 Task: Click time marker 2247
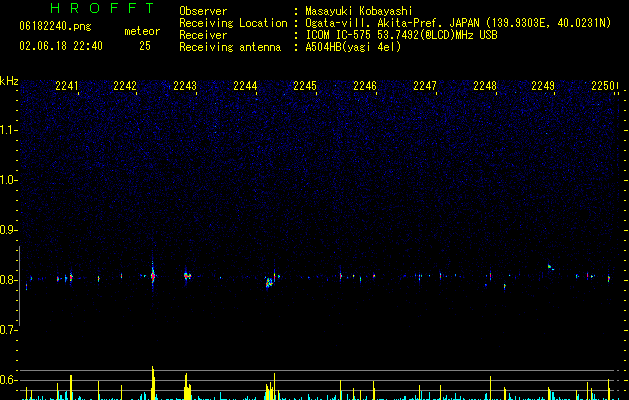(x=425, y=86)
